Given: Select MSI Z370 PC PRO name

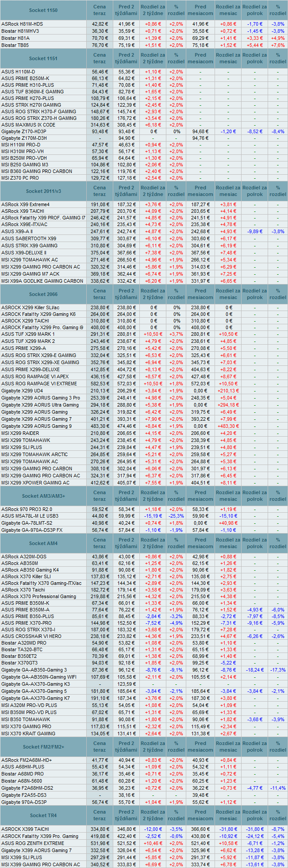Looking at the screenshot, I should pos(20,178).
